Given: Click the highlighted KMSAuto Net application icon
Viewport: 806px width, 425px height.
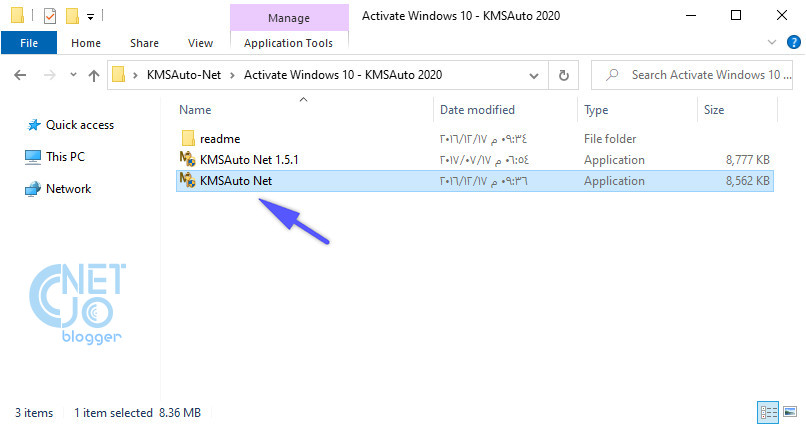Looking at the screenshot, I should (188, 180).
